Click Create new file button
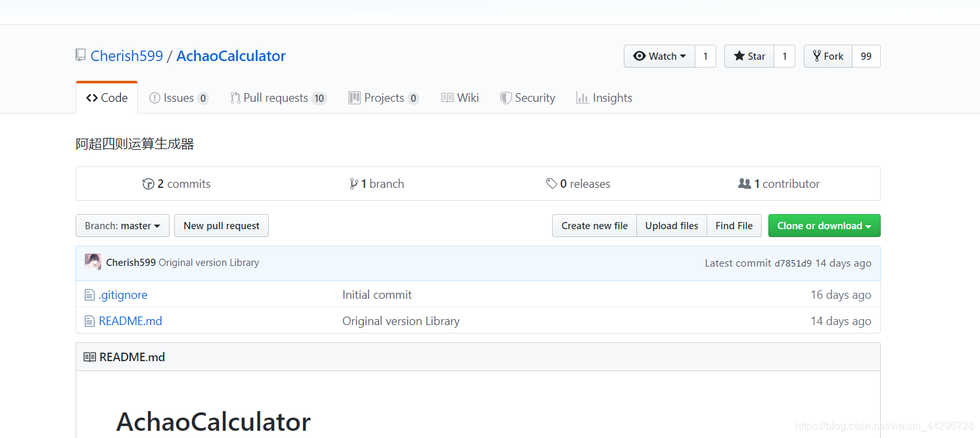980x438 pixels. tap(594, 226)
